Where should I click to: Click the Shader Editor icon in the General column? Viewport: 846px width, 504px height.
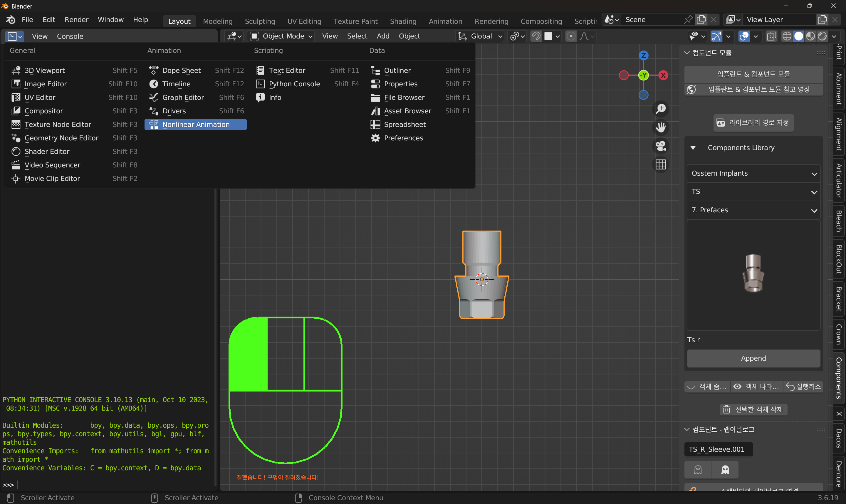tap(16, 152)
